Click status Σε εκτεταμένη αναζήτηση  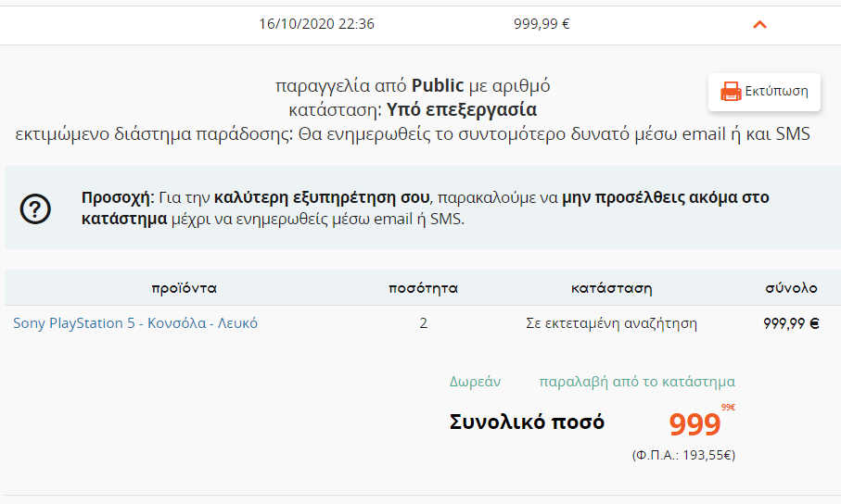pos(611,323)
